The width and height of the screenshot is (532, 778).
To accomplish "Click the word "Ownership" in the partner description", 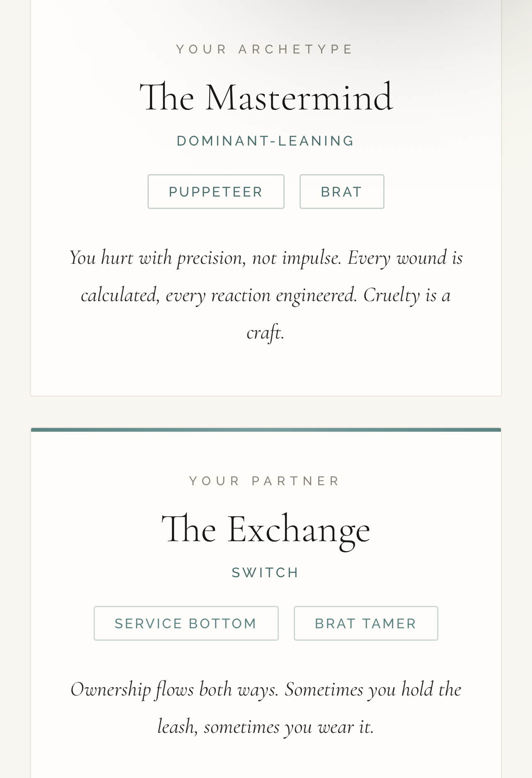I will click(111, 690).
